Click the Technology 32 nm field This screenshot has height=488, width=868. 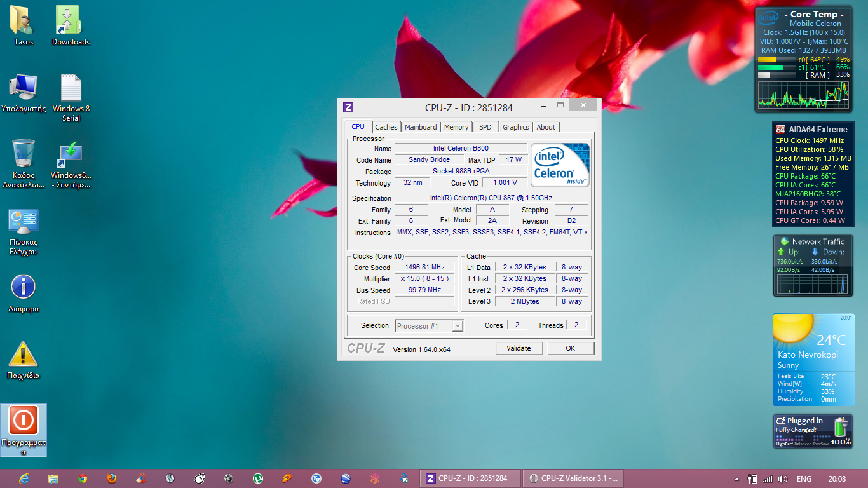(411, 182)
